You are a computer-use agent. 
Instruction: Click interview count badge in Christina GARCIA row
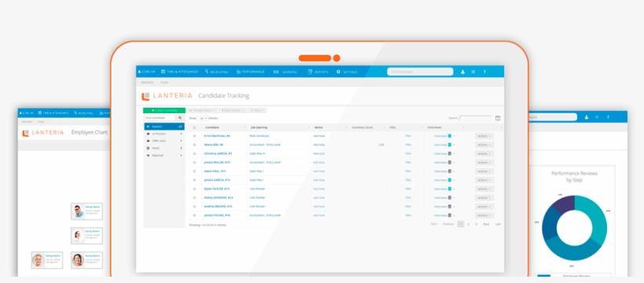[x=450, y=153]
